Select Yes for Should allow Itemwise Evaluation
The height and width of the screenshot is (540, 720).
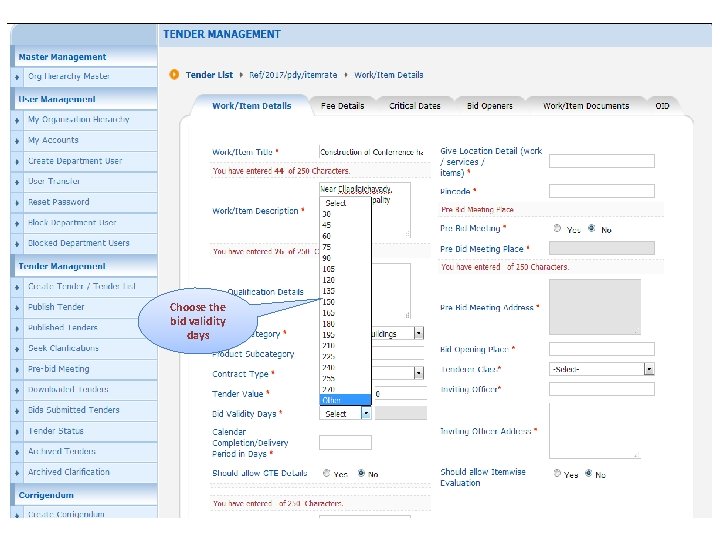pyautogui.click(x=557, y=473)
